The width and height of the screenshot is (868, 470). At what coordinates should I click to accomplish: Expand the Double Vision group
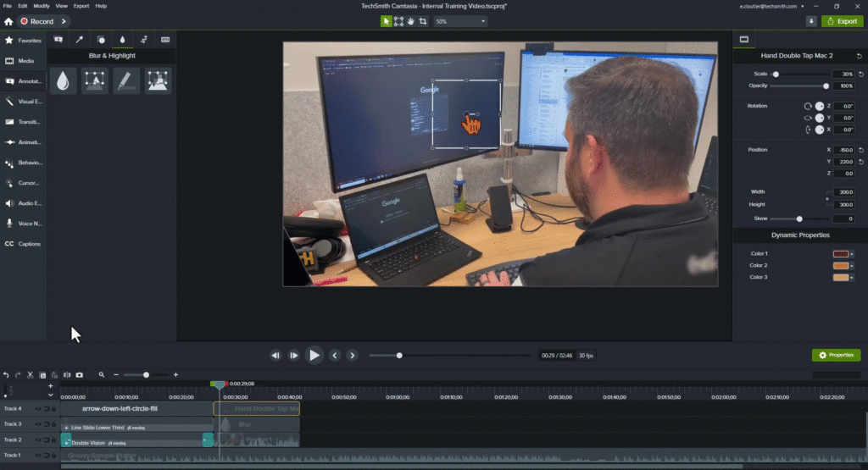tap(66, 443)
